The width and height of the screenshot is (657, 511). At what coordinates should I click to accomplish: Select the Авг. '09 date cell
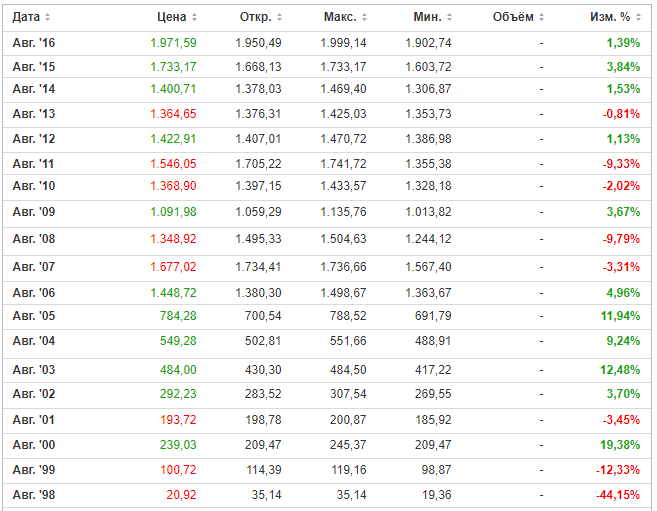(x=34, y=212)
